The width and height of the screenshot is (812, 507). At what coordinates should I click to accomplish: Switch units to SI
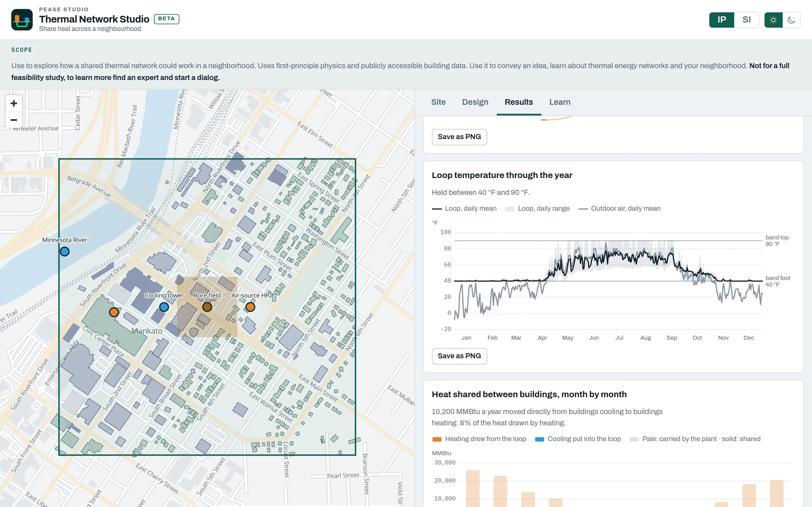tap(747, 20)
